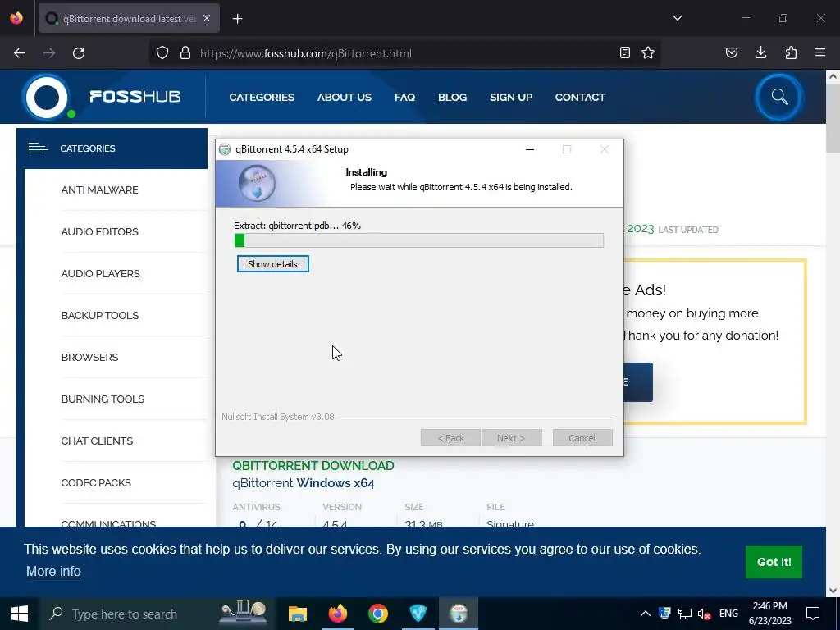This screenshot has height=630, width=840.
Task: Toggle sidebar CATEGORIES hamburger icon
Action: [38, 148]
